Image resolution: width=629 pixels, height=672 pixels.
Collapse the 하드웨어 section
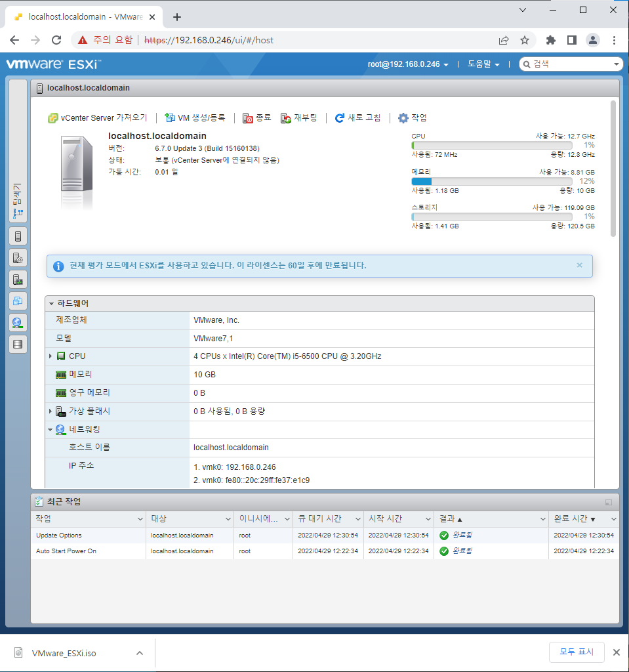point(51,303)
